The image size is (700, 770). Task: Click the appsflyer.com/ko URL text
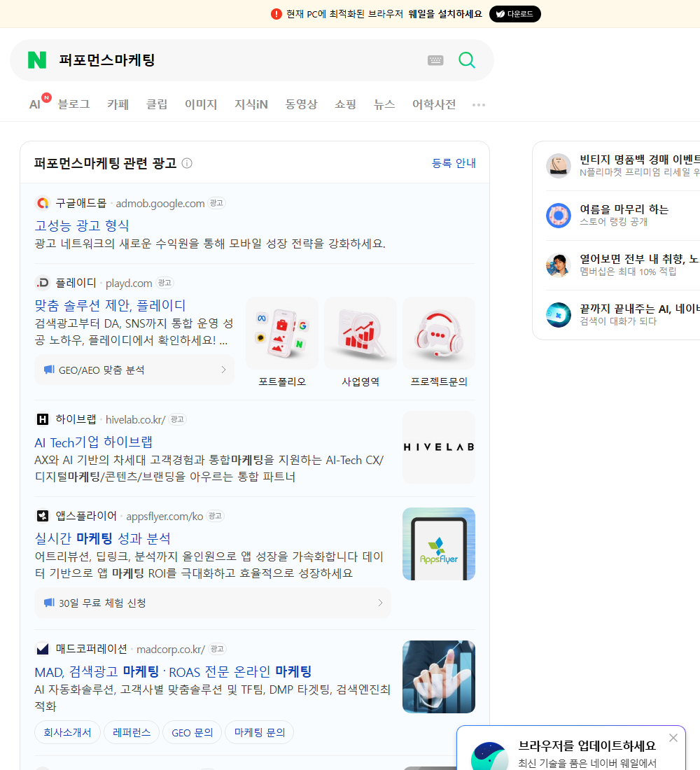pos(164,516)
